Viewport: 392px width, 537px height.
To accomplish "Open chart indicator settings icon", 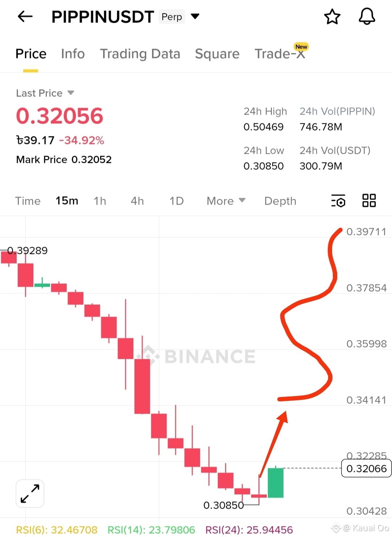I will coord(338,201).
